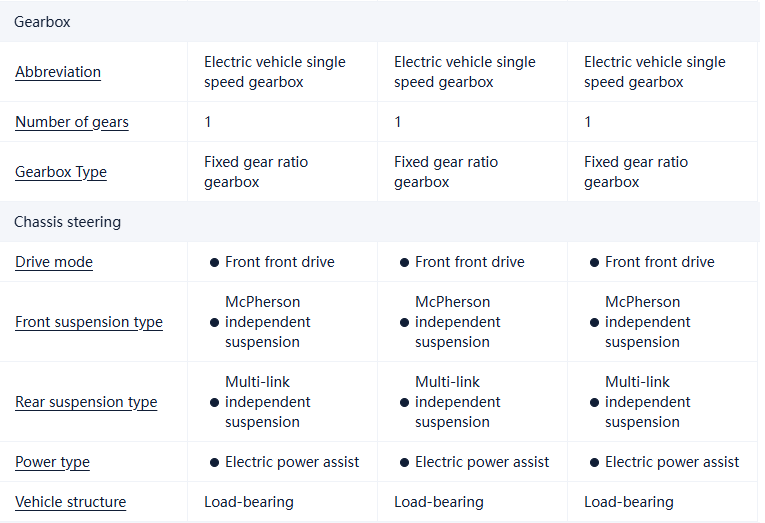
Task: Click the bullet dot before third-column Electric power assist
Action: [594, 463]
